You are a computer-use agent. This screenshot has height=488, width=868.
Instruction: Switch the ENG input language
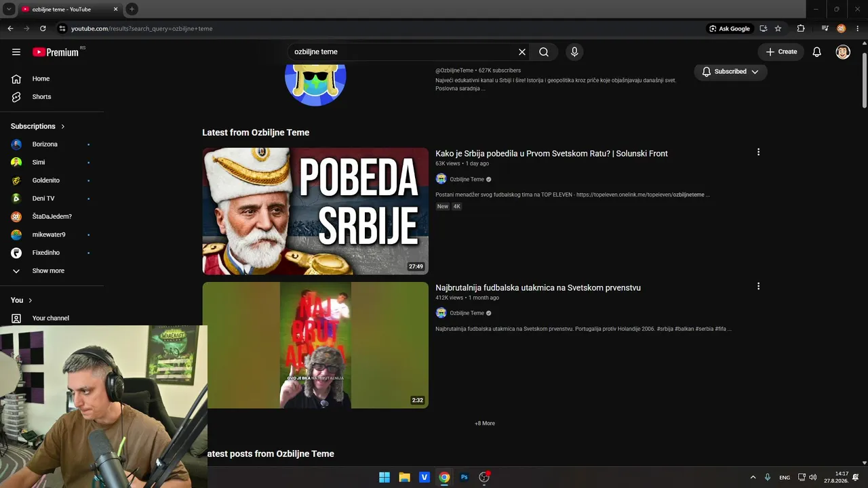point(785,478)
